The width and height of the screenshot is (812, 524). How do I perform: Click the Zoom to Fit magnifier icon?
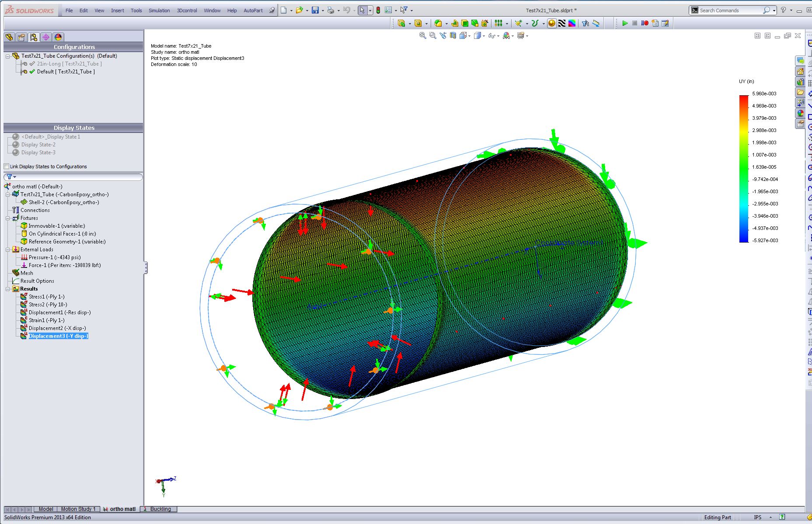click(422, 36)
